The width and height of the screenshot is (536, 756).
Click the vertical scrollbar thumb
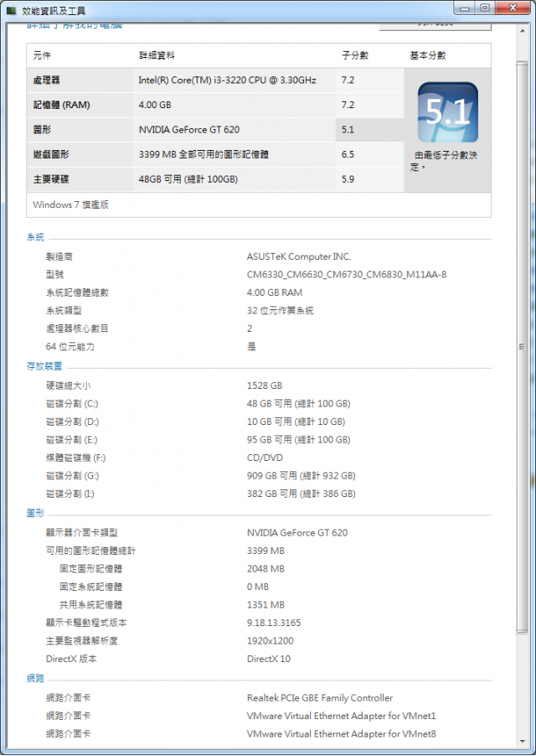[x=523, y=347]
